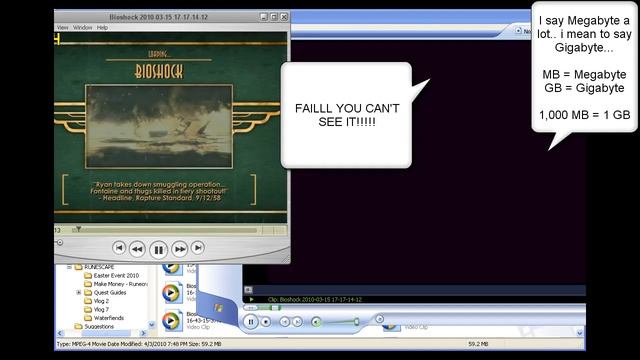Click the 59.2 MB size in status bar
640x360 pixels.
[x=478, y=344]
